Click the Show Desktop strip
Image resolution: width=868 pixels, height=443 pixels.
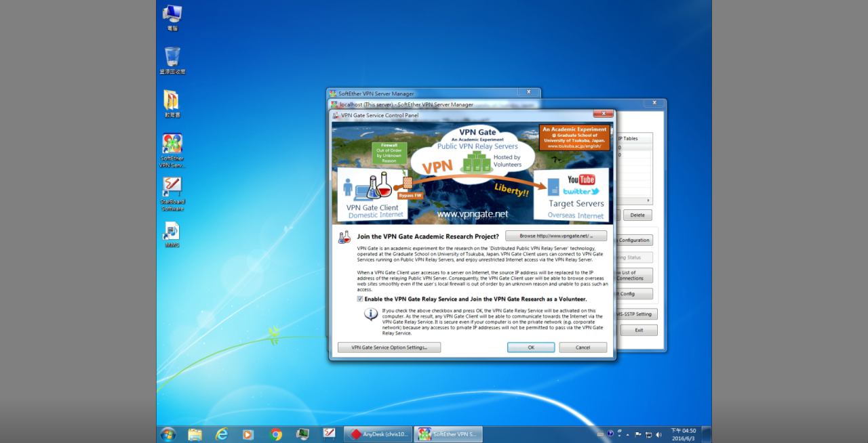tap(707, 434)
